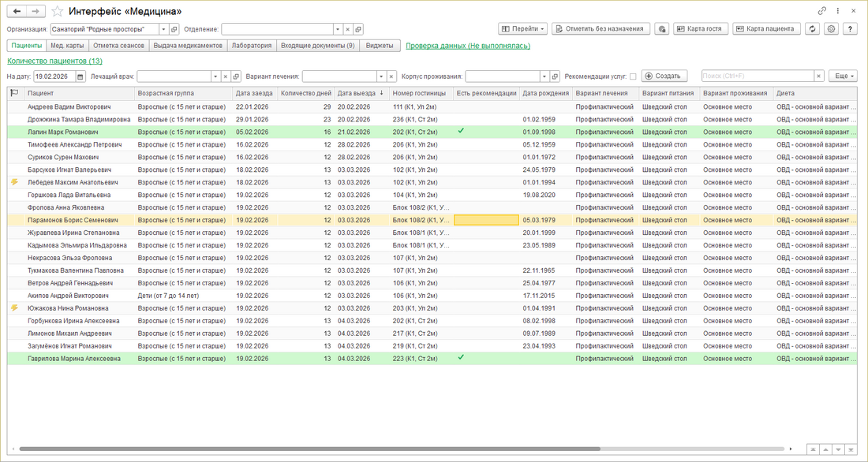The height and width of the screenshot is (462, 868).
Task: Open the Выдача медикаментов tab
Action: (188, 46)
